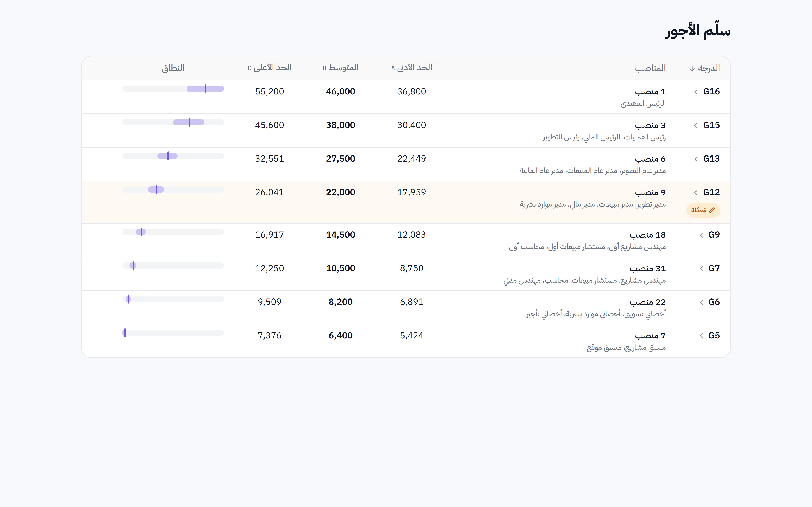Expand the G9 grade row chevron
This screenshot has height=507, width=812.
pos(701,235)
